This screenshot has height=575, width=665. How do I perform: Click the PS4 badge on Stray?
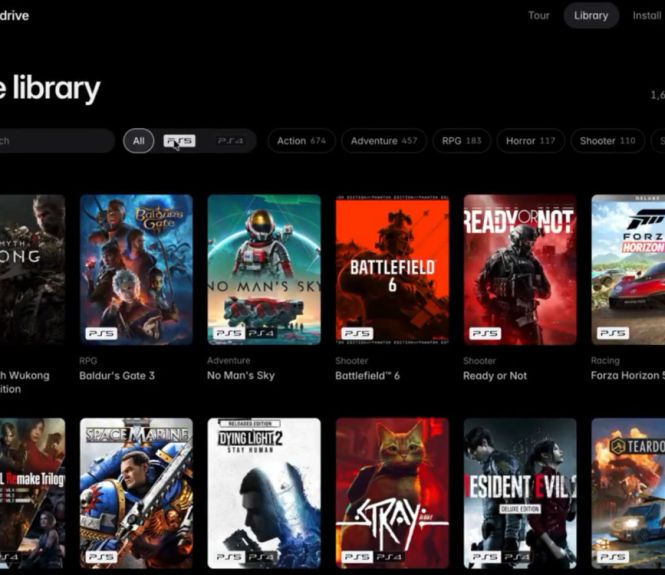389,557
